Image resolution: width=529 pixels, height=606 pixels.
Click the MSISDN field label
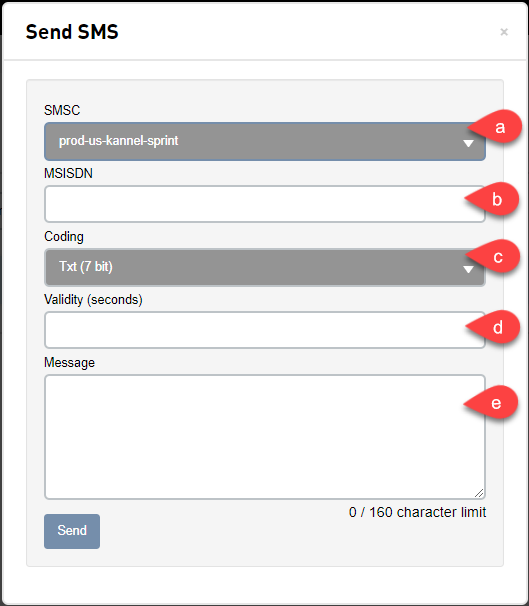coord(68,174)
